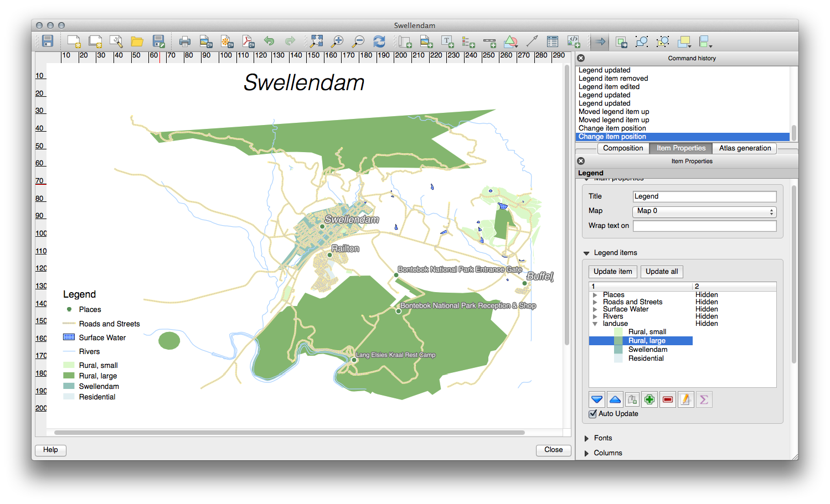Click the Add attribute table icon

coord(552,41)
